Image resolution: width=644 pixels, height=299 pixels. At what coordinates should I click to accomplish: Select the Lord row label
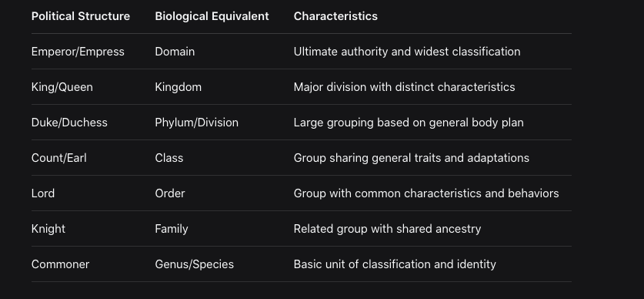click(43, 193)
